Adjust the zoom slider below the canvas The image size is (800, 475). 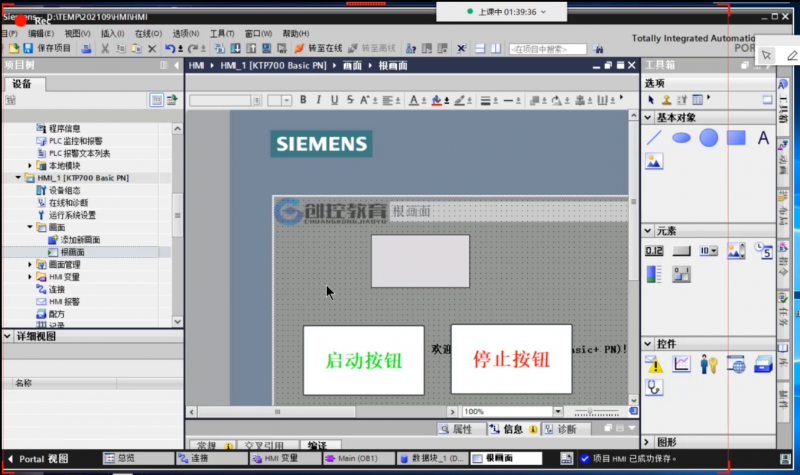592,411
